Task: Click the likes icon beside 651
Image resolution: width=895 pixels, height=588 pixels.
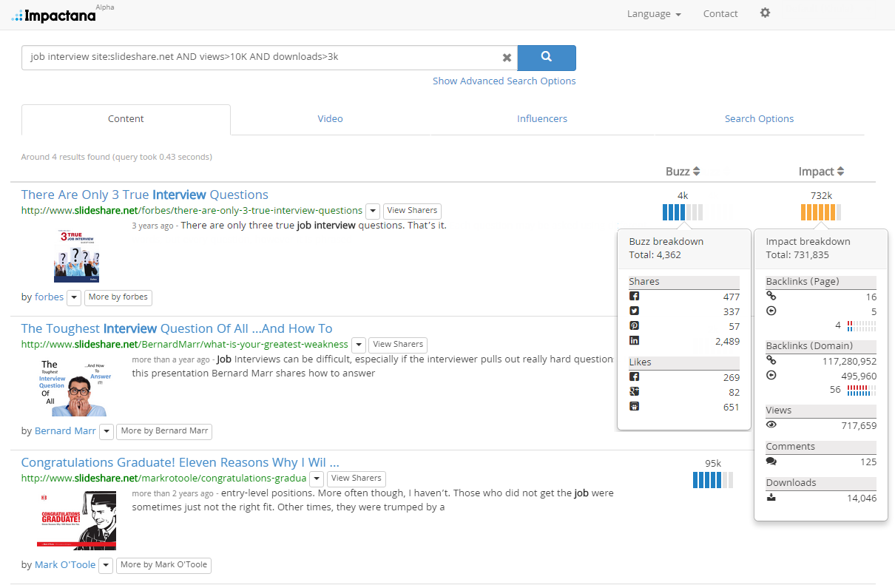Action: [x=634, y=407]
